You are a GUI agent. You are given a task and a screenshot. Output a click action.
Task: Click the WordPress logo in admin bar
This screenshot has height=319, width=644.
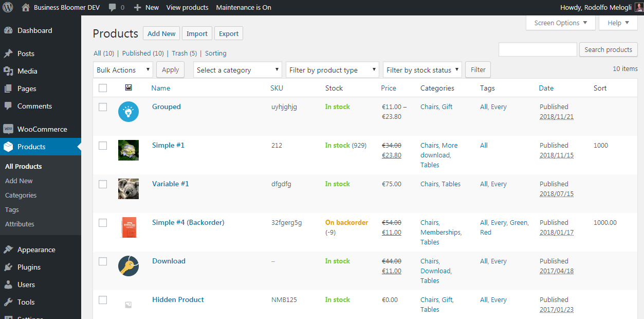pyautogui.click(x=8, y=8)
